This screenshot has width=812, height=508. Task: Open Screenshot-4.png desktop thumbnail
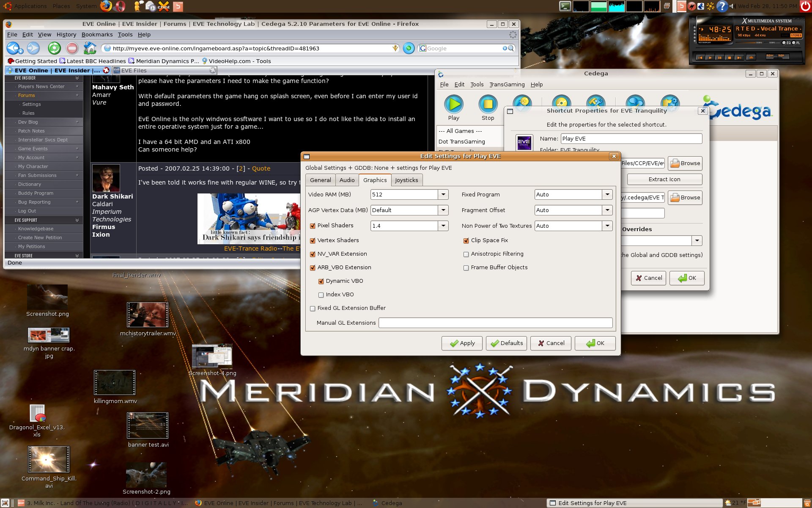click(212, 356)
